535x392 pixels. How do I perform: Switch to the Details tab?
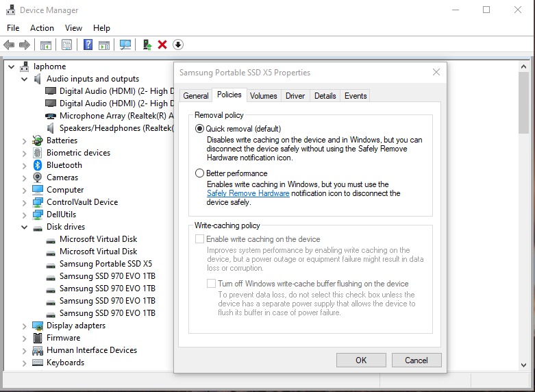pyautogui.click(x=325, y=96)
